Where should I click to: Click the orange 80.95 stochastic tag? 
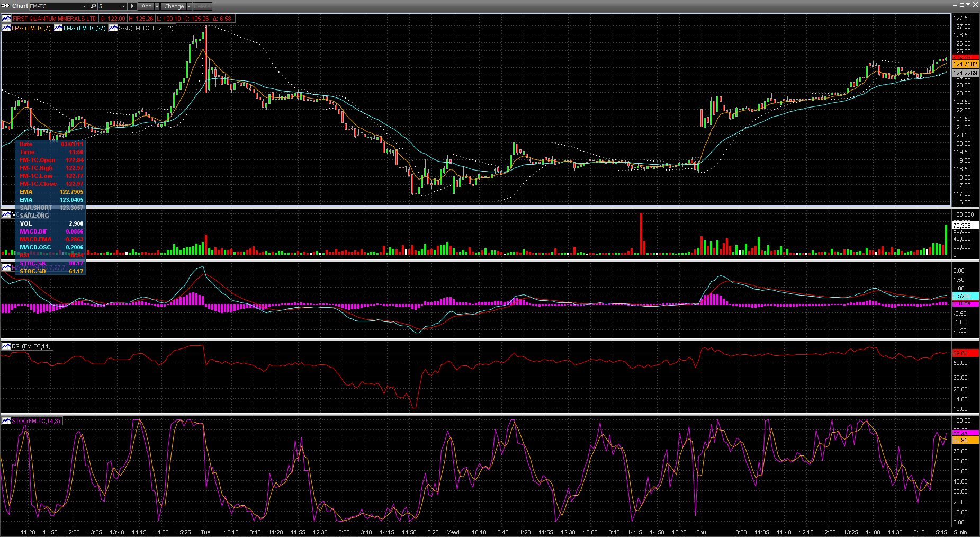(x=965, y=440)
